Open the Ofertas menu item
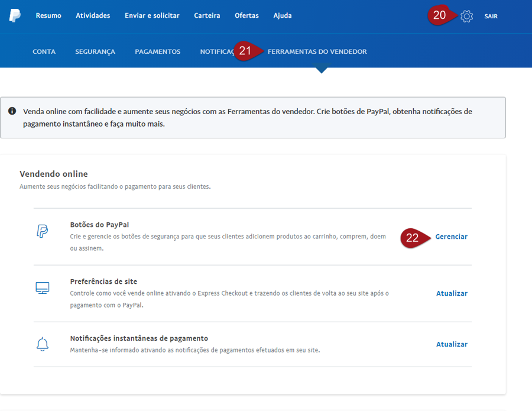The image size is (532, 411). point(246,15)
